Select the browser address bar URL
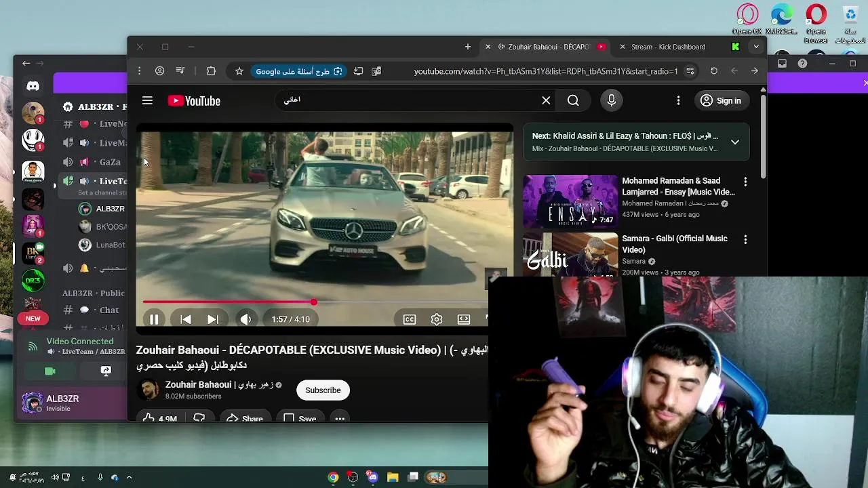This screenshot has width=868, height=488. (546, 71)
